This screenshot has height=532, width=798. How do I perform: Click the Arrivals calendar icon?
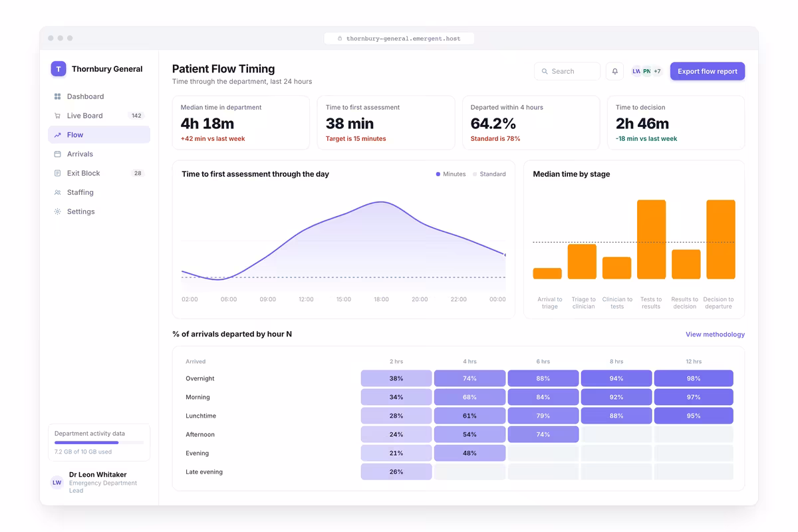pyautogui.click(x=58, y=154)
